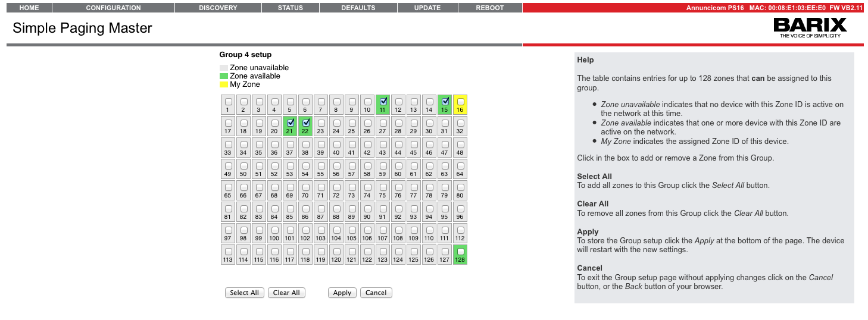Image resolution: width=868 pixels, height=320 pixels.
Task: Enable available zone 128 checkbox
Action: pyautogui.click(x=460, y=251)
